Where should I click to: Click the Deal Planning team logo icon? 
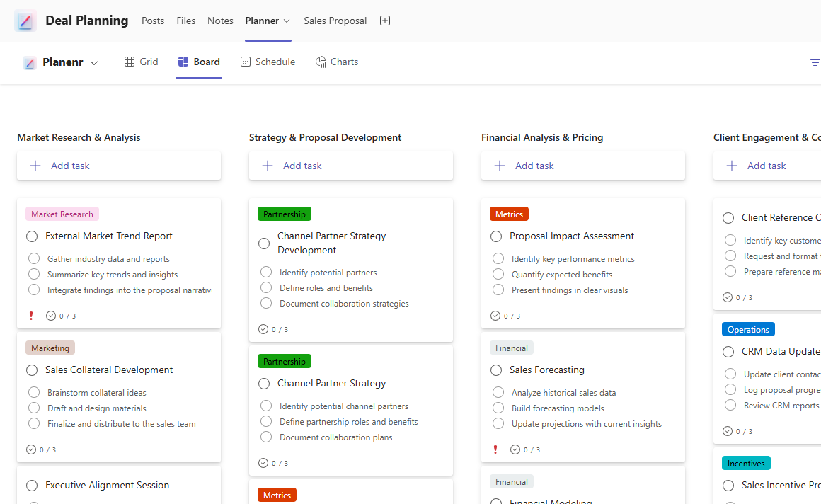(x=25, y=21)
